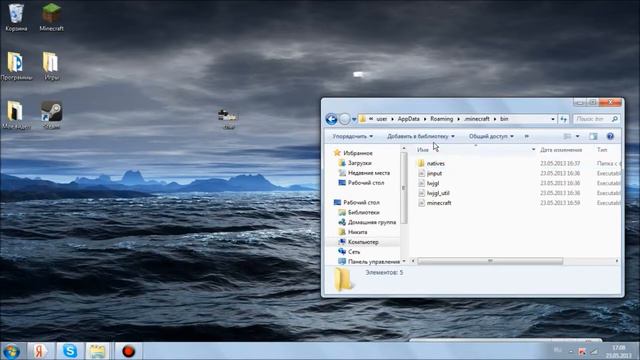Open the address bar history dropdown
Image resolution: width=640 pixels, height=360 pixels.
tap(553, 119)
